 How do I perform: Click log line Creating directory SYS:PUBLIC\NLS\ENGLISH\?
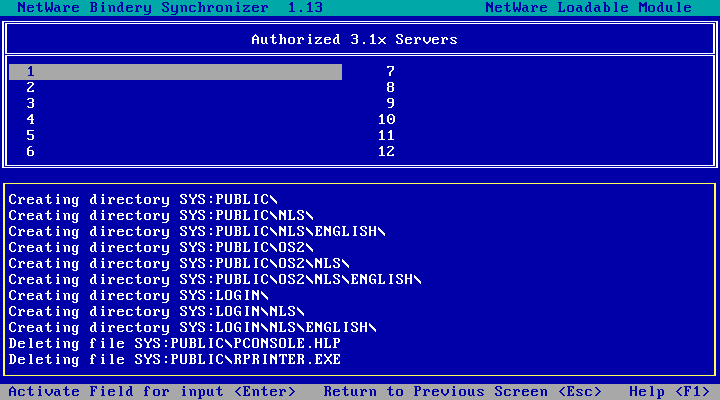(197, 232)
